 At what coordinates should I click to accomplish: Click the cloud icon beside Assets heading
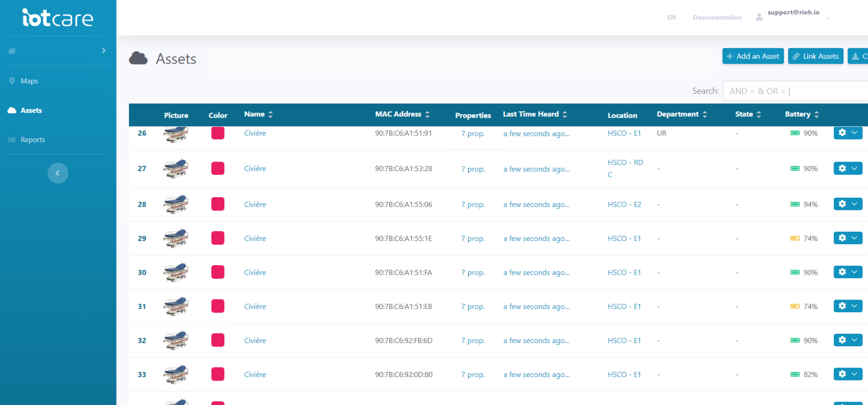tap(138, 58)
